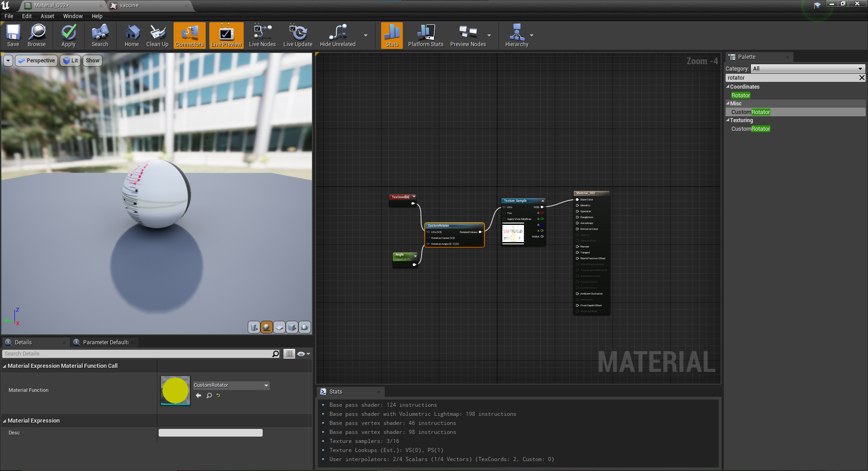Toggle Hide Unrelated nodes
868x471 pixels.
tap(338, 36)
